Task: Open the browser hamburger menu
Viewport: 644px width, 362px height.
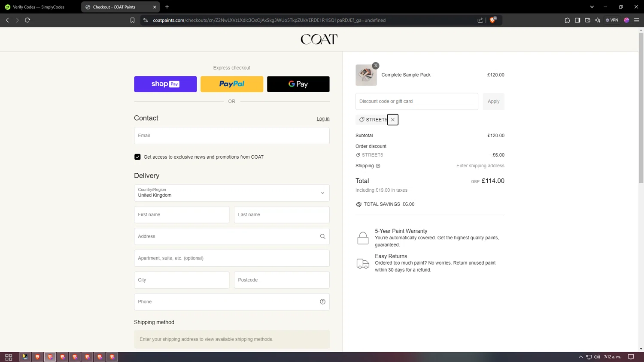Action: pyautogui.click(x=637, y=20)
